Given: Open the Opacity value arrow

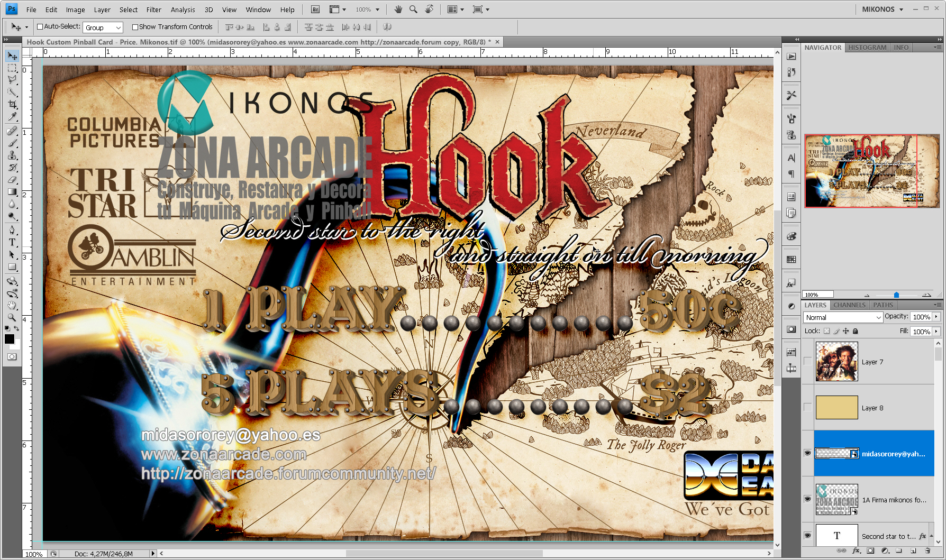Looking at the screenshot, I should click(x=936, y=317).
